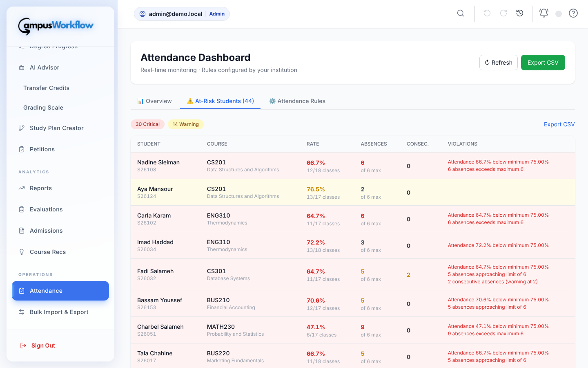Click student name Nadine Sleiman
This screenshot has width=588, height=368.
point(158,162)
